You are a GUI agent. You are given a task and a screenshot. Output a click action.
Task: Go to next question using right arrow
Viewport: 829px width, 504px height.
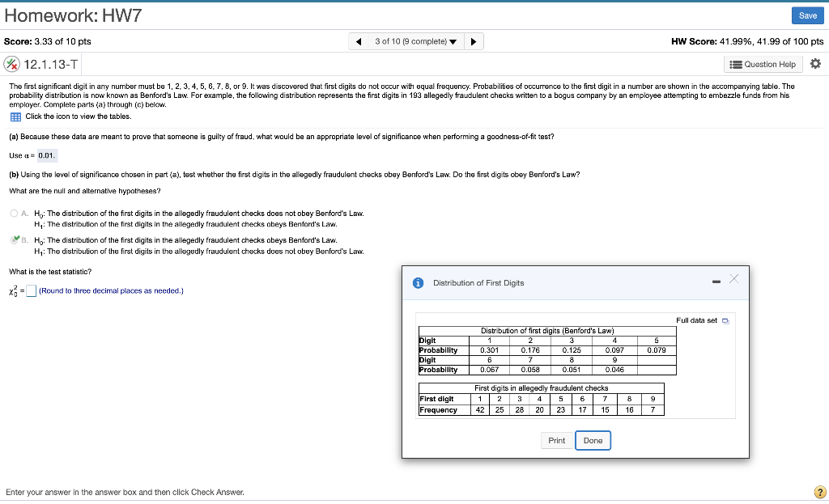point(474,41)
